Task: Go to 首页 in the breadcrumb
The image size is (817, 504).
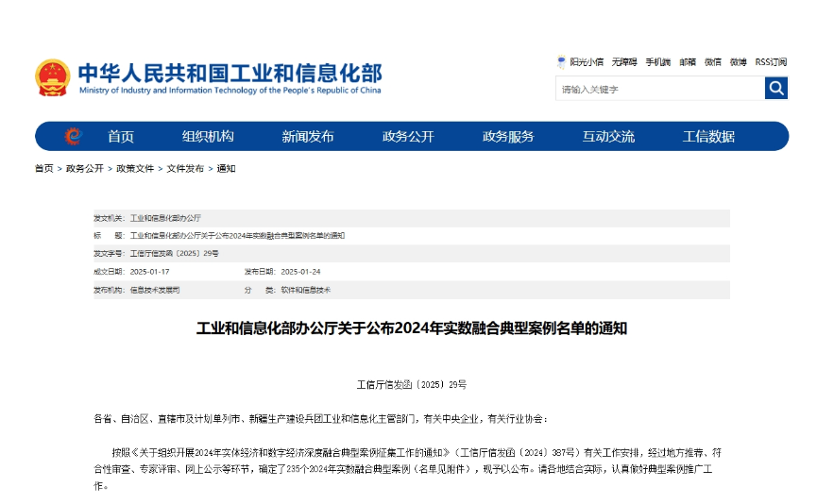Action: [43, 168]
